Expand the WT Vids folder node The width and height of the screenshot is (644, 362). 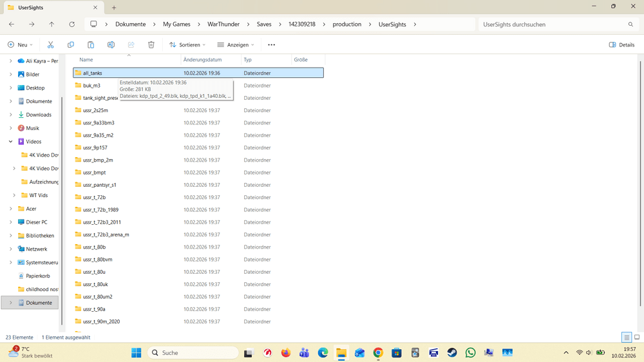pos(14,195)
